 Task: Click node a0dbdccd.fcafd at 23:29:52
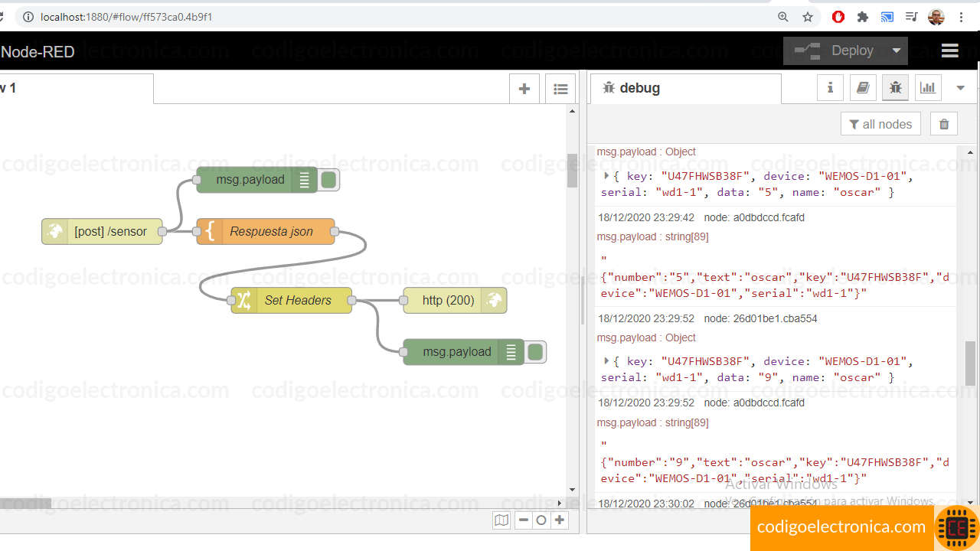click(754, 403)
